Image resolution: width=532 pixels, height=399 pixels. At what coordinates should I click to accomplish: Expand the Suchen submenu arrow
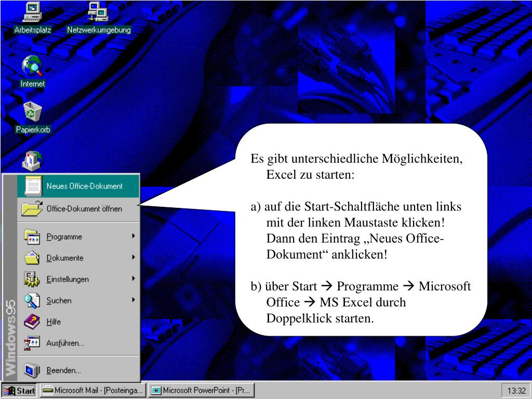[x=134, y=300]
